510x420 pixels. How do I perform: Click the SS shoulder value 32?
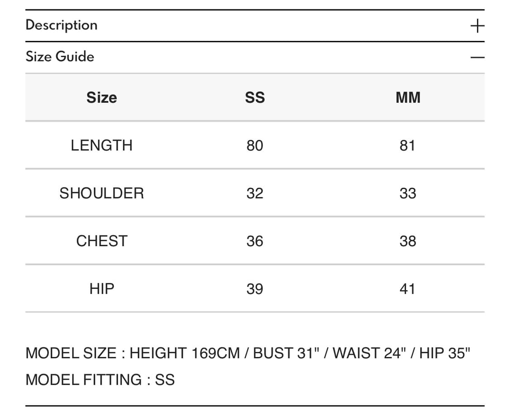(x=255, y=193)
